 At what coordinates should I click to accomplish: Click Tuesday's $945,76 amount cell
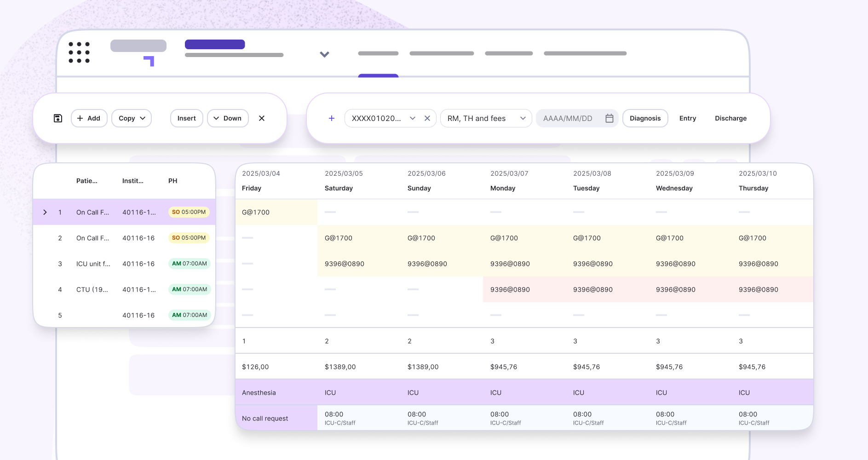point(607,367)
